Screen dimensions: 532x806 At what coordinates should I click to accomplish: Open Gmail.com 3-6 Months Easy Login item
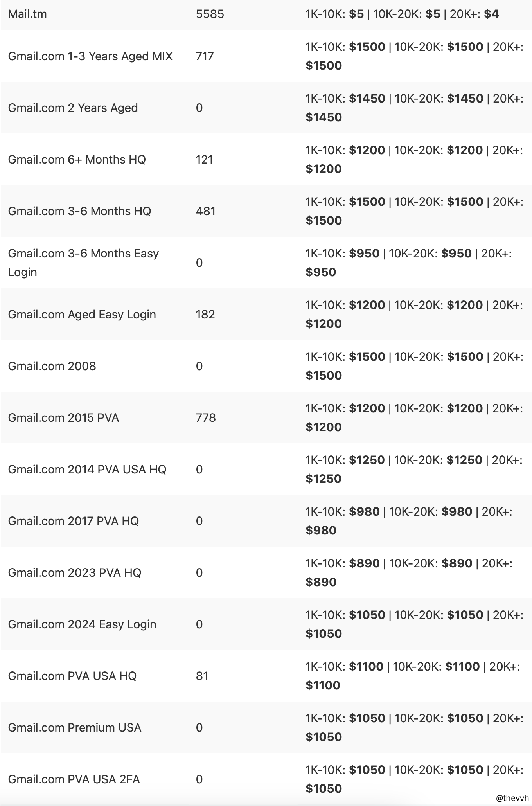pyautogui.click(x=83, y=263)
